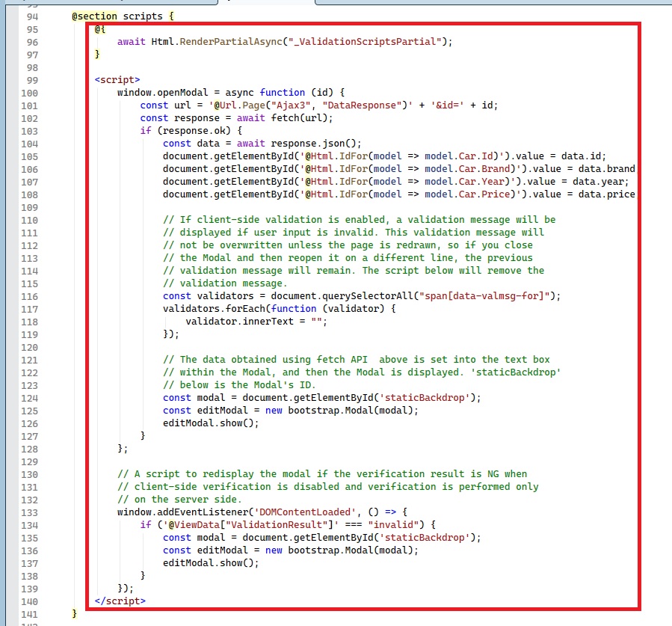Click "window.addEventListener" on line 133
The height and width of the screenshot is (626, 672).
click(182, 512)
